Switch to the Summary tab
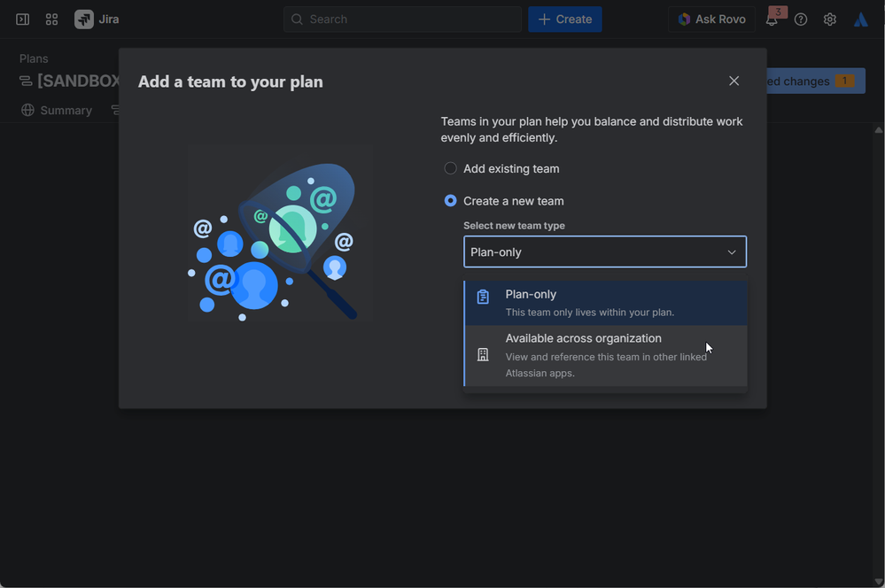 [x=57, y=110]
